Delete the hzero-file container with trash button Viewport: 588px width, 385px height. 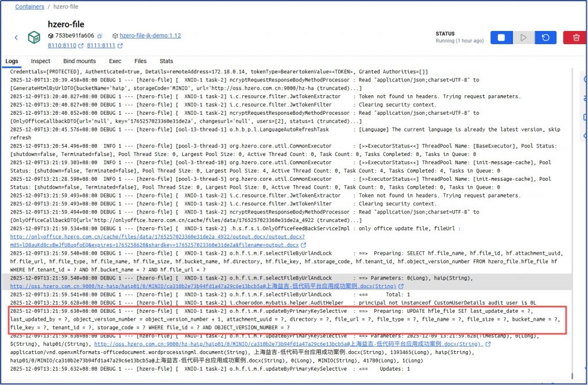575,37
